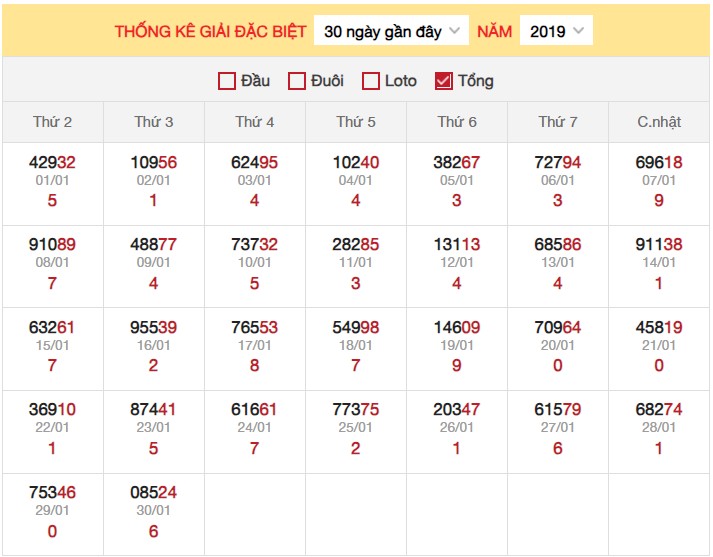Click the 'THỐNG KÊ GIẢI ĐẶC BIỆT' title
The image size is (713, 557).
210,31
